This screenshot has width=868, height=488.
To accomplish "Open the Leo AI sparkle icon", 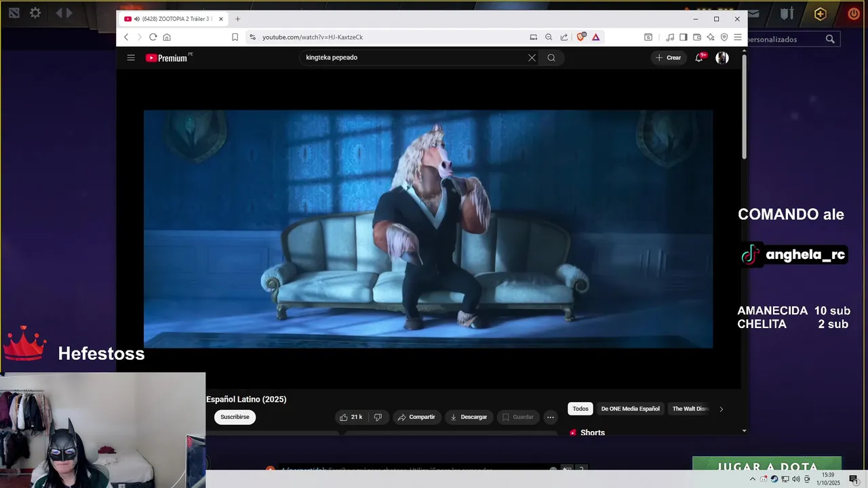I will tap(711, 37).
